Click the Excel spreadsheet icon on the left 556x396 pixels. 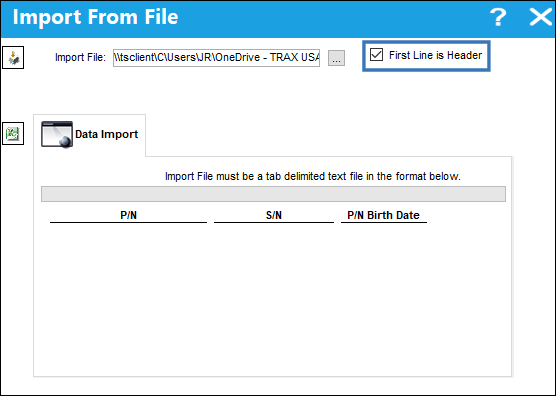13,134
